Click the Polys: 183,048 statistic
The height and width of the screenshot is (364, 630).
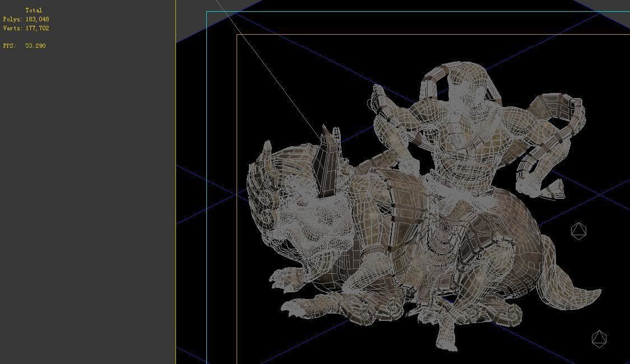[26, 19]
